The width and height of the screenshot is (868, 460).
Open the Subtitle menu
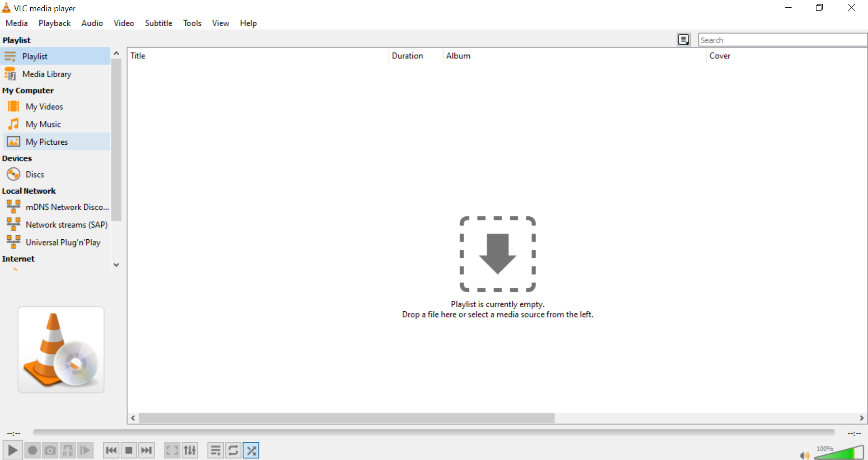tap(159, 23)
